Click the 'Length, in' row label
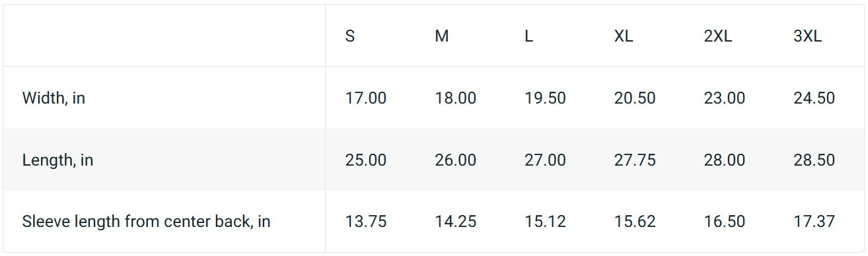Image resolution: width=868 pixels, height=256 pixels. point(57,160)
